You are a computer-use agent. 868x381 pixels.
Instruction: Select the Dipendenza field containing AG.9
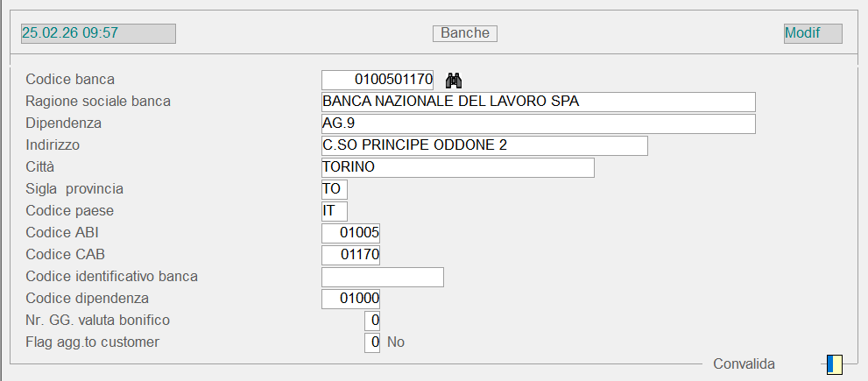click(x=538, y=123)
